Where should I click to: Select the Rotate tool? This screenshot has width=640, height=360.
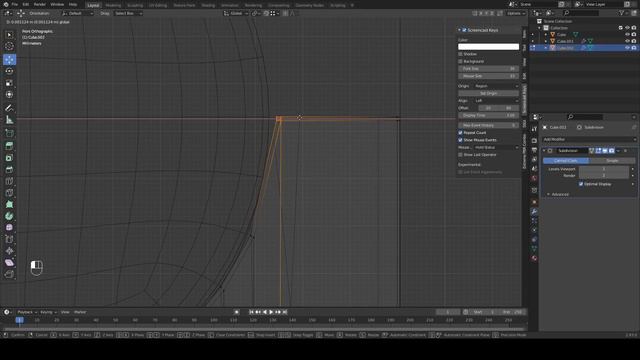pyautogui.click(x=9, y=71)
